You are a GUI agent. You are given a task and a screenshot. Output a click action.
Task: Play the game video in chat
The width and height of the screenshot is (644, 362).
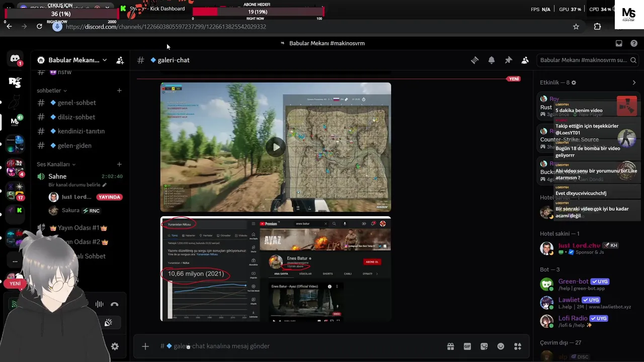[276, 147]
